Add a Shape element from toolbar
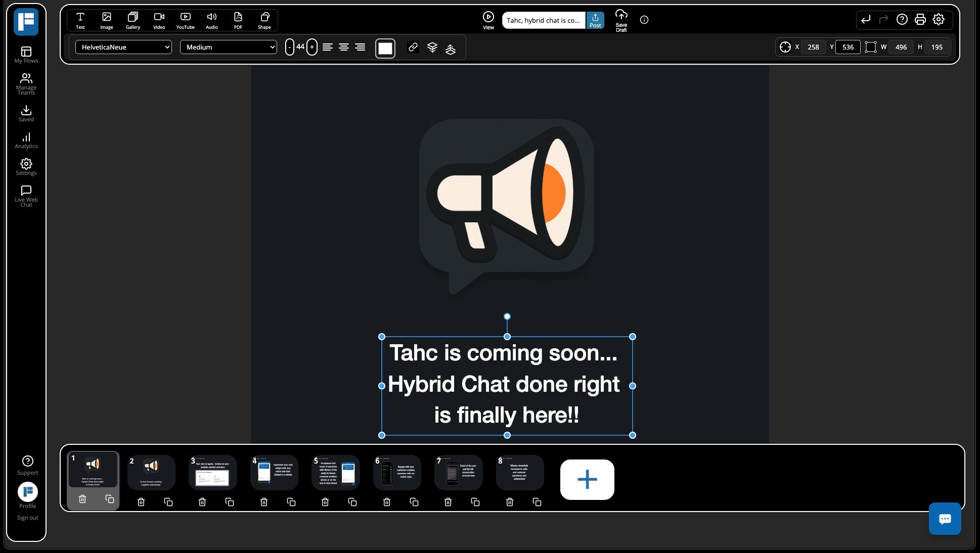 click(x=264, y=20)
